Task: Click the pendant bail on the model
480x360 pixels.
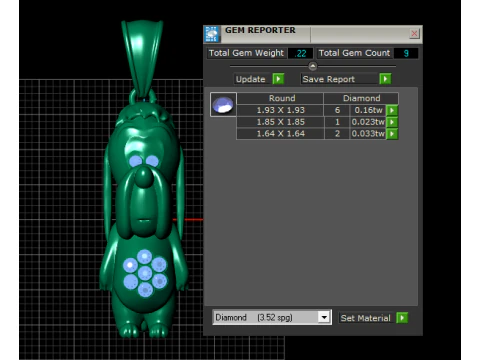Action: pyautogui.click(x=142, y=58)
